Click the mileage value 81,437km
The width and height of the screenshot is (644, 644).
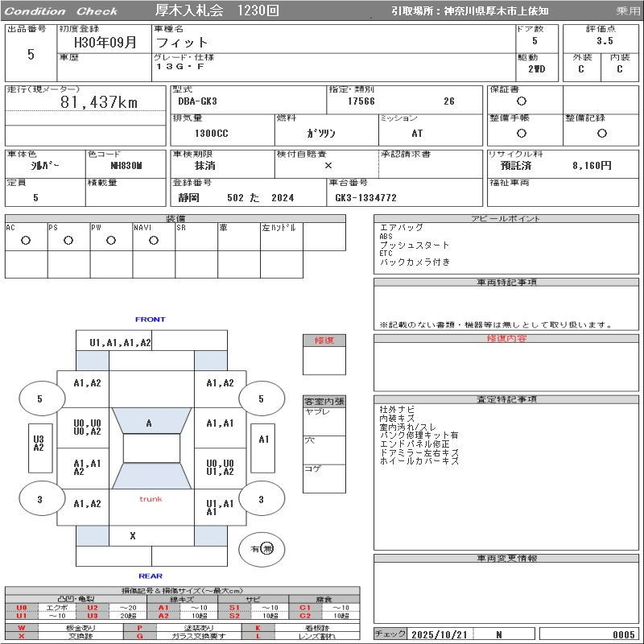[x=99, y=102]
